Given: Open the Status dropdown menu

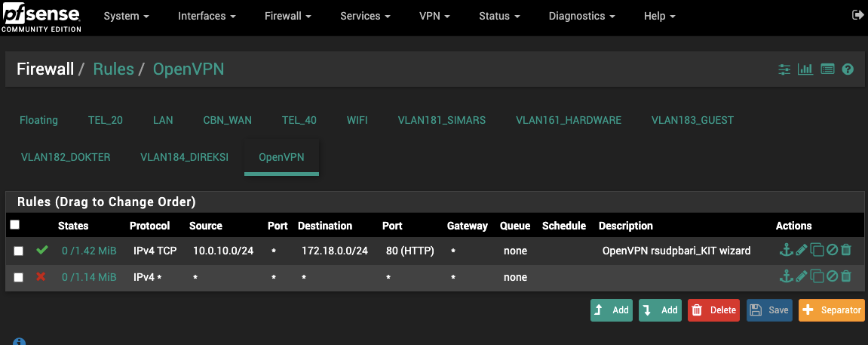Looking at the screenshot, I should [x=499, y=16].
